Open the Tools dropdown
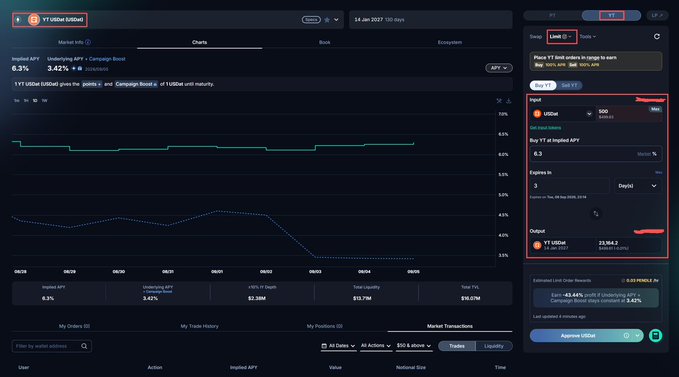This screenshot has height=377, width=679. coord(587,37)
